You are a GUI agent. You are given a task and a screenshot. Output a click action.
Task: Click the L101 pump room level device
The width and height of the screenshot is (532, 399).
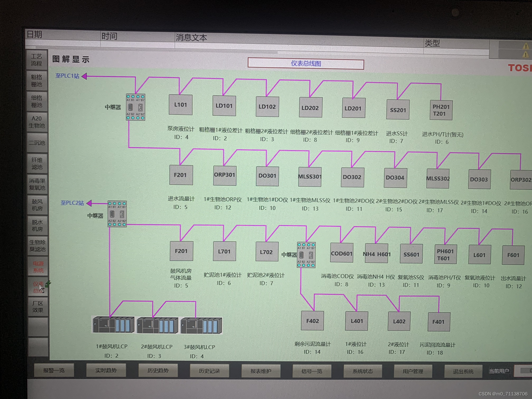pos(180,105)
